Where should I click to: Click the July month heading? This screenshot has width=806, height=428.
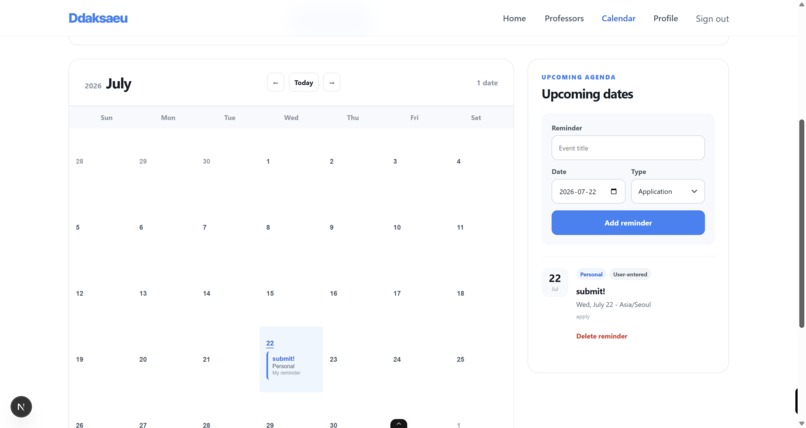point(119,84)
